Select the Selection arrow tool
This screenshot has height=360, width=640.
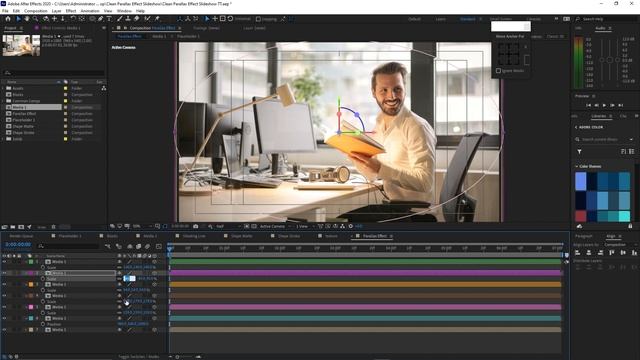pyautogui.click(x=18, y=19)
